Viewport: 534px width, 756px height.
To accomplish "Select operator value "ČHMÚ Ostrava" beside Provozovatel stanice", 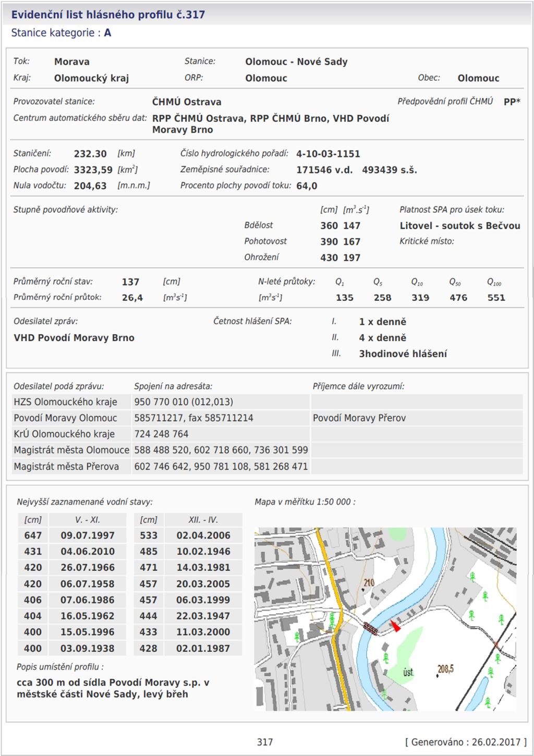I will pyautogui.click(x=187, y=102).
